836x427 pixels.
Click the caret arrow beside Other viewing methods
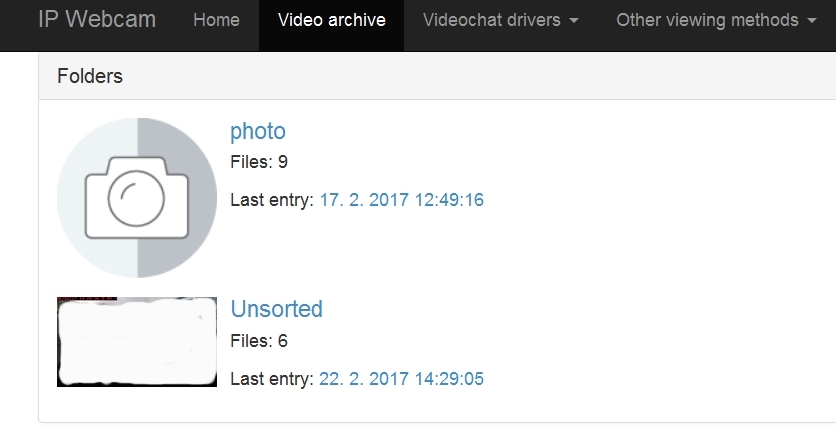pyautogui.click(x=811, y=21)
